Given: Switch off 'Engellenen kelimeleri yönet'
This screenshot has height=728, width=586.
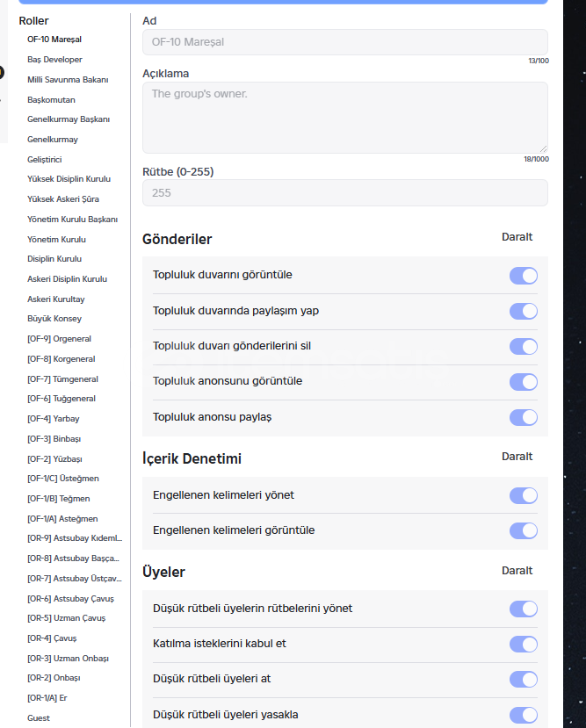Looking at the screenshot, I should point(524,495).
